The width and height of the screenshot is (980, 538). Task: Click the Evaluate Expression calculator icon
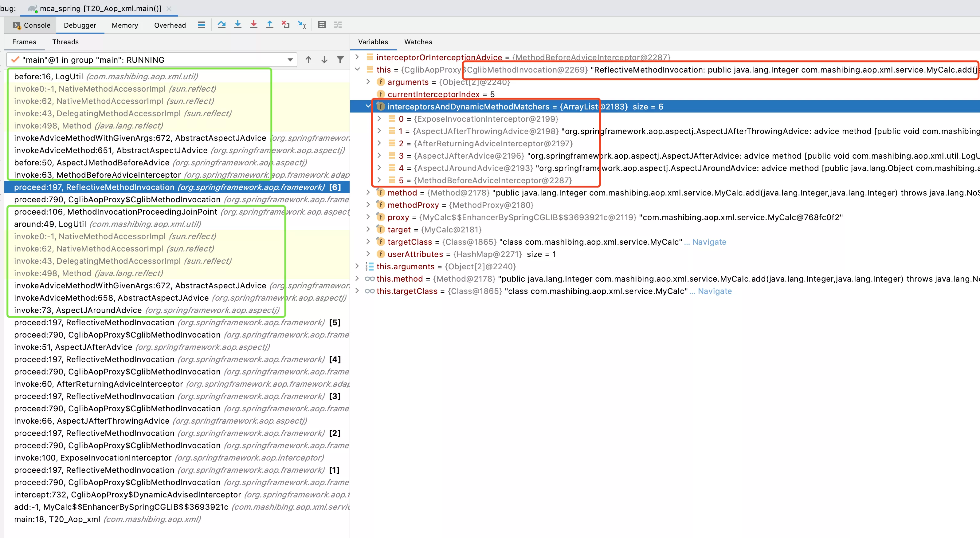pyautogui.click(x=322, y=25)
